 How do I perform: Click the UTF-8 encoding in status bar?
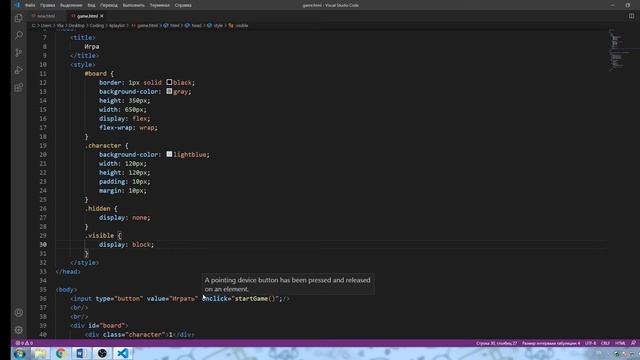click(x=591, y=343)
